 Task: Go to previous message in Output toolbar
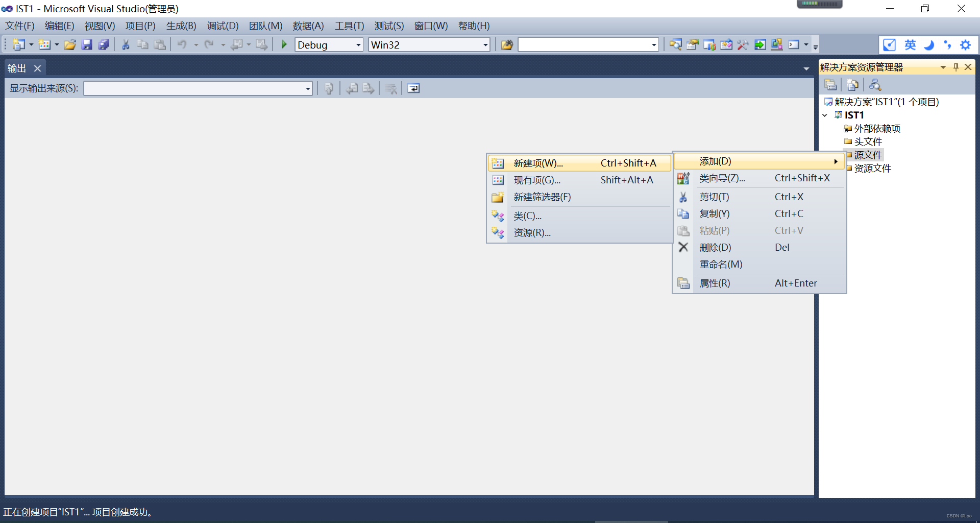click(352, 88)
